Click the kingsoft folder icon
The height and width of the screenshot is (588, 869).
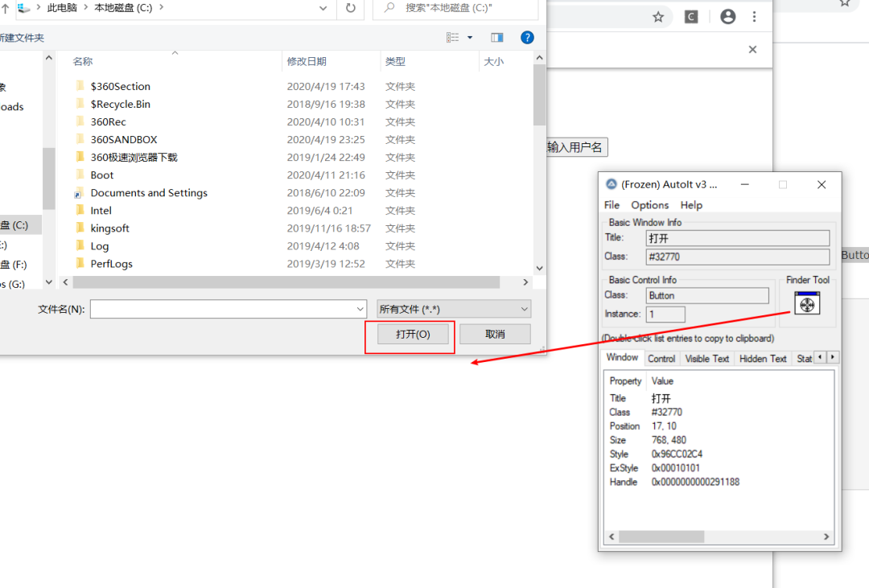80,228
